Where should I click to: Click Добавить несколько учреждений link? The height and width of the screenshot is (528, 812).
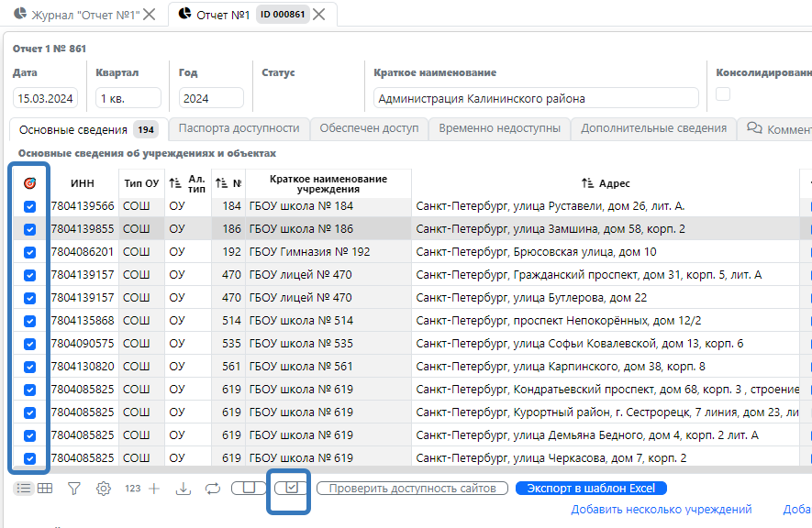pyautogui.click(x=661, y=510)
